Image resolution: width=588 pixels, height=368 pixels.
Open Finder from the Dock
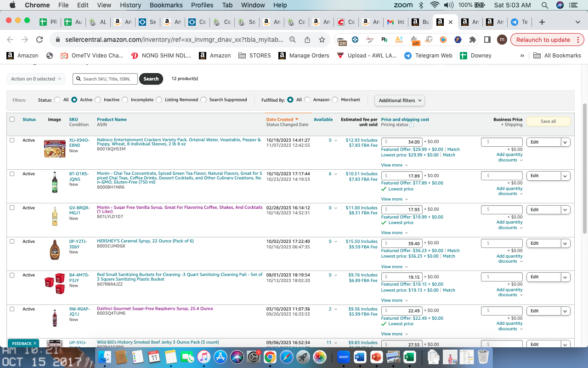[105, 357]
